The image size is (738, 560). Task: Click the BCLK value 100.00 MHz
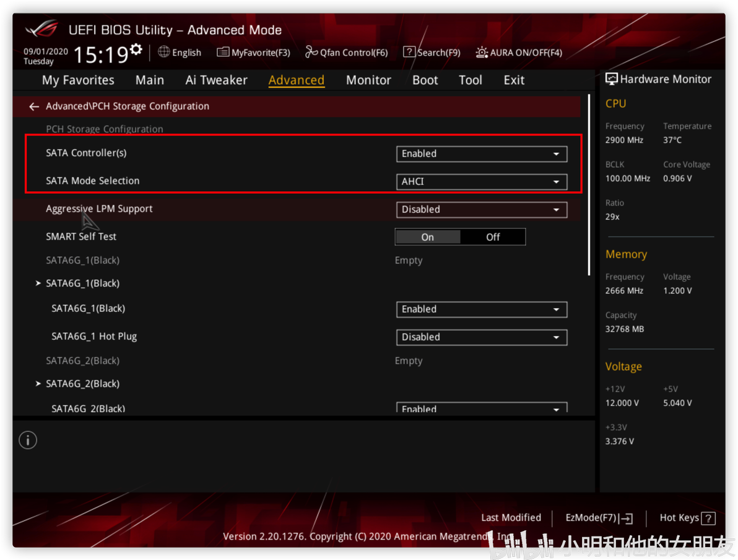click(627, 178)
